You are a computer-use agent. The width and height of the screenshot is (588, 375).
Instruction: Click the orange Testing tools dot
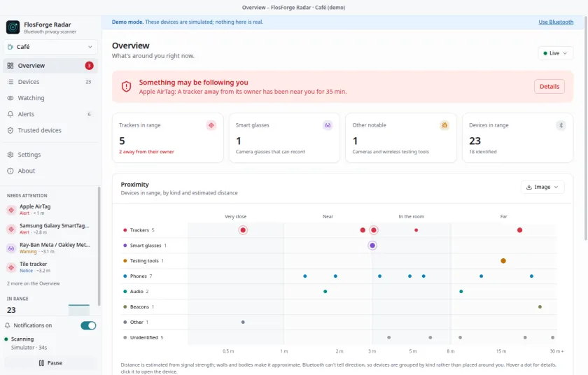pyautogui.click(x=503, y=261)
